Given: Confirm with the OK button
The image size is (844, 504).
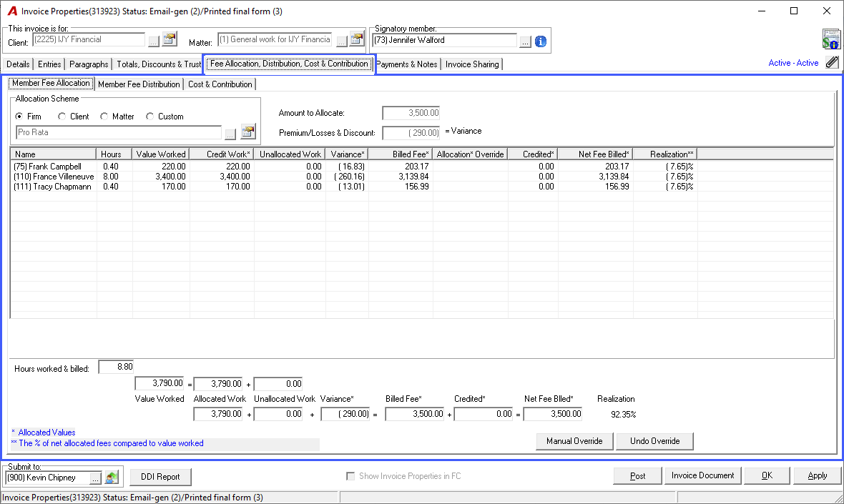Looking at the screenshot, I should point(767,476).
